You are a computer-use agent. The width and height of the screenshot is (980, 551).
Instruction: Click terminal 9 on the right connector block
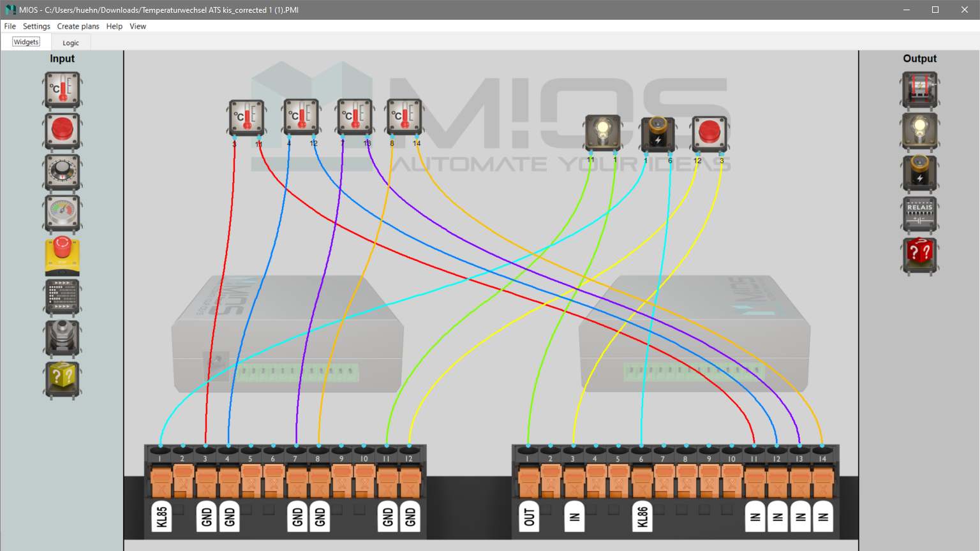[x=709, y=451]
